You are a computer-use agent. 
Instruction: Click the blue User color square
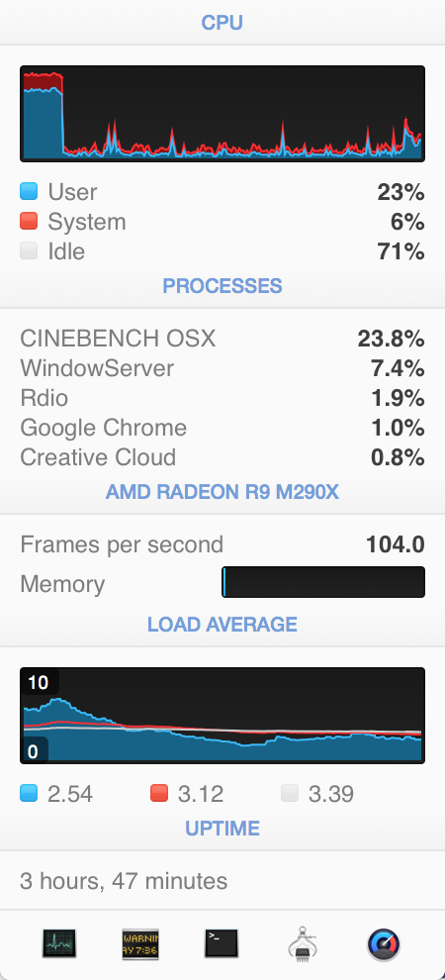[x=29, y=191]
